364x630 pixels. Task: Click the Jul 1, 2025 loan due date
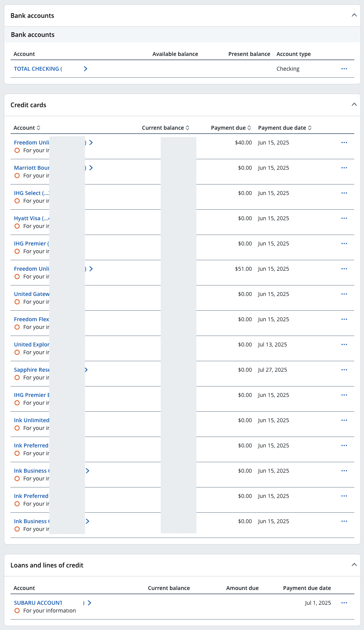click(x=318, y=603)
